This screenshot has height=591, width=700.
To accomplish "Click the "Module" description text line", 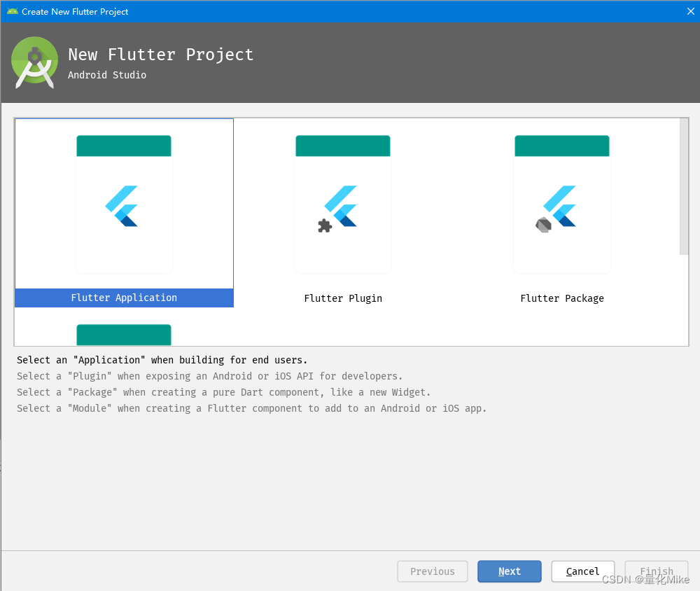I will pos(251,408).
